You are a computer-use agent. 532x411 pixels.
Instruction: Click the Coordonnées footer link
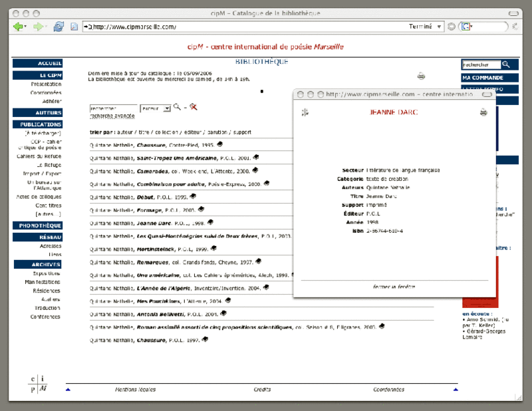pos(389,390)
